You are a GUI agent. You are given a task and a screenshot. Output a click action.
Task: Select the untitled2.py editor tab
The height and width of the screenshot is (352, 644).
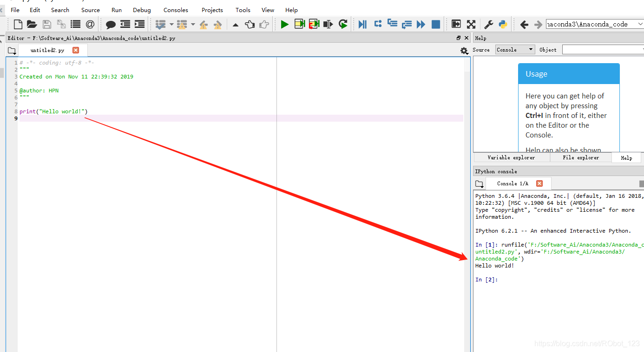tap(53, 50)
